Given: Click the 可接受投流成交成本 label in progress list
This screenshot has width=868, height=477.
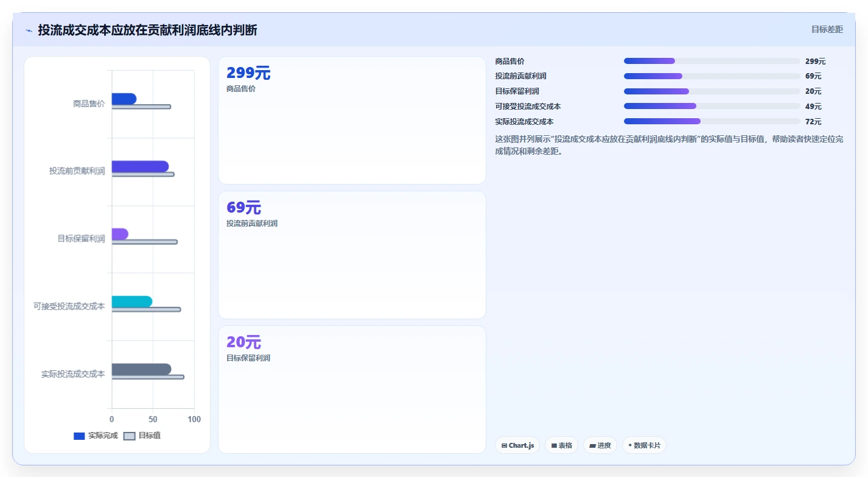Looking at the screenshot, I should coord(528,107).
